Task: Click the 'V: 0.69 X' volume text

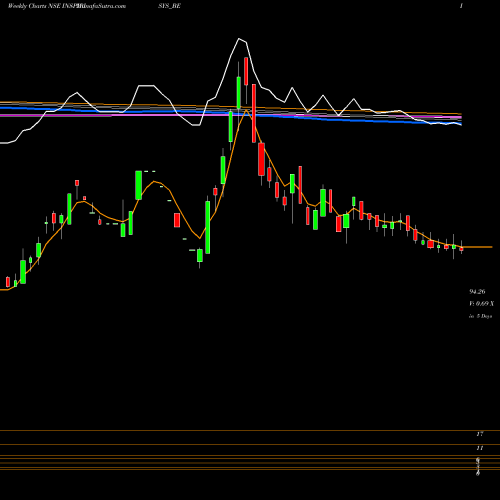Action: pos(481,304)
